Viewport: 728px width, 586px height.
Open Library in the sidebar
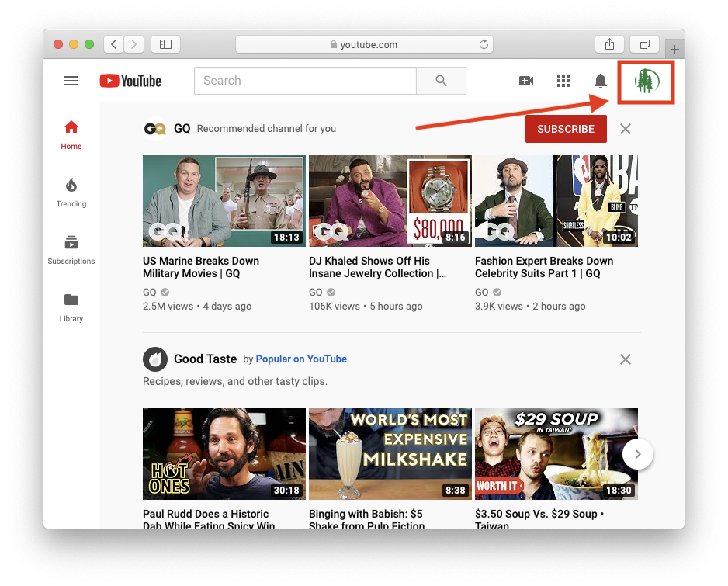[71, 308]
